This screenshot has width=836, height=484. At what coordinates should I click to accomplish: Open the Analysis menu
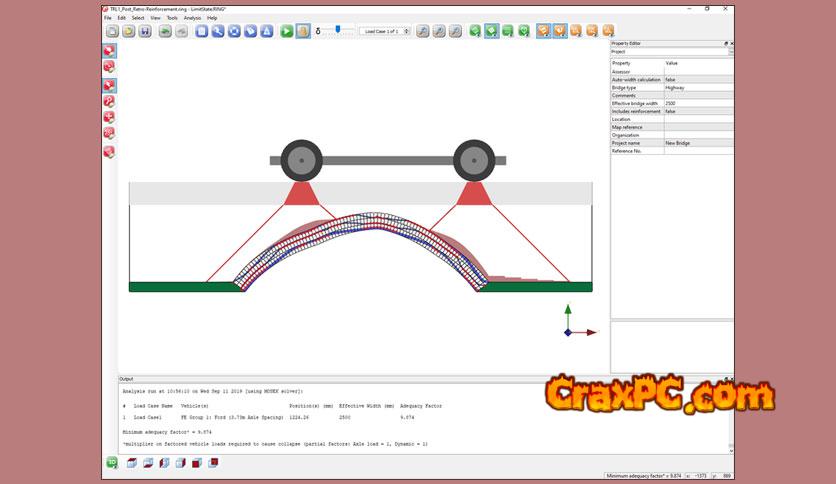point(192,18)
